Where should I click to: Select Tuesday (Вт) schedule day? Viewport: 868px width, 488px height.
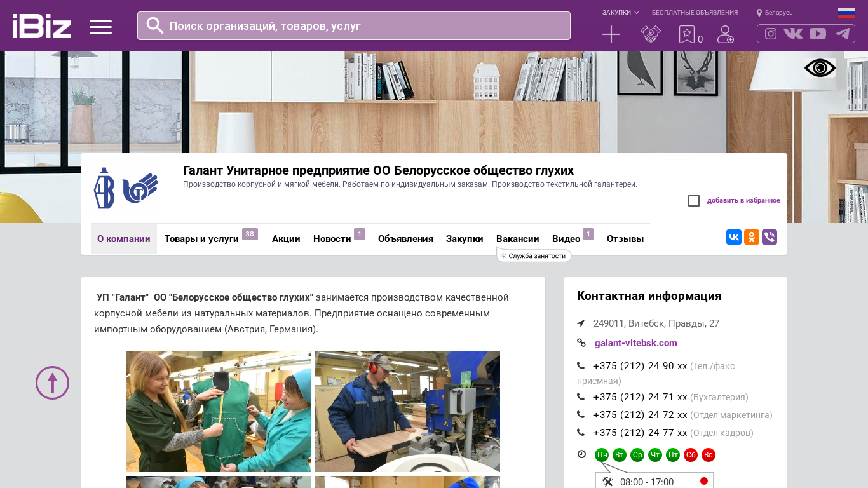pyautogui.click(x=620, y=455)
